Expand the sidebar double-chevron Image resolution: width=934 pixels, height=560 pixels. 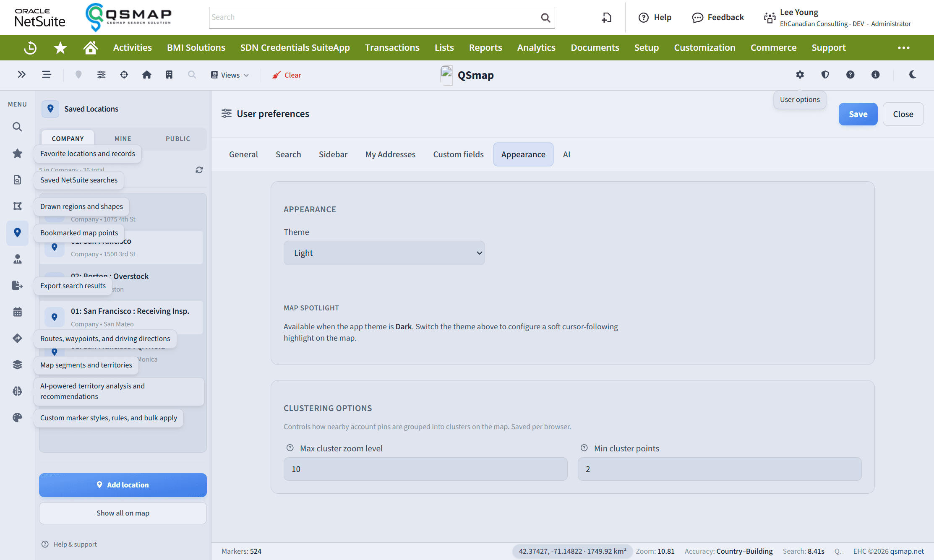[x=22, y=75]
